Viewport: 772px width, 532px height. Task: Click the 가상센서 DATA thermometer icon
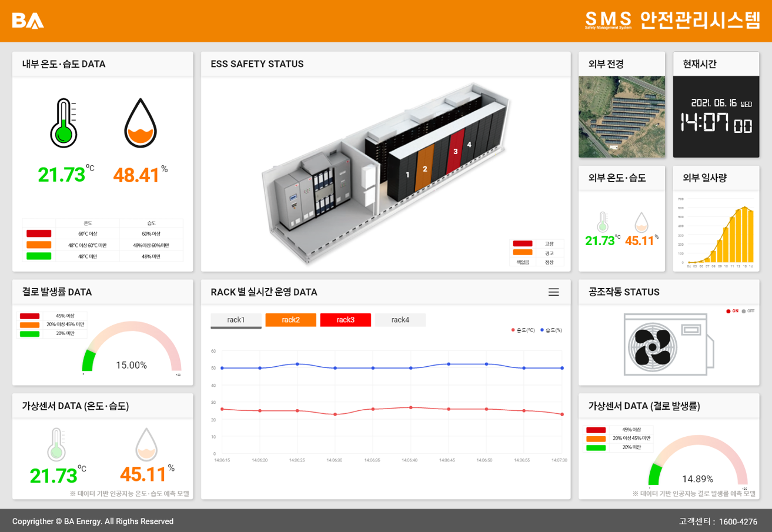[x=57, y=444]
